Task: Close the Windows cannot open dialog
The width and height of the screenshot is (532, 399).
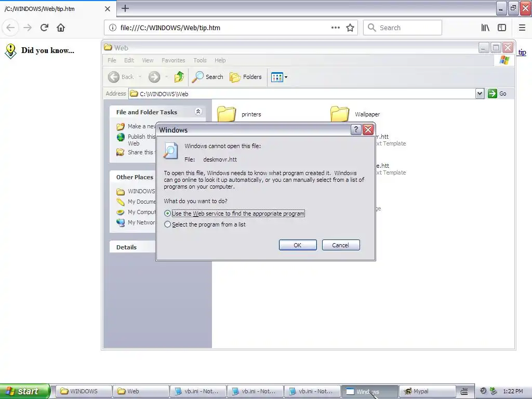Action: point(368,129)
